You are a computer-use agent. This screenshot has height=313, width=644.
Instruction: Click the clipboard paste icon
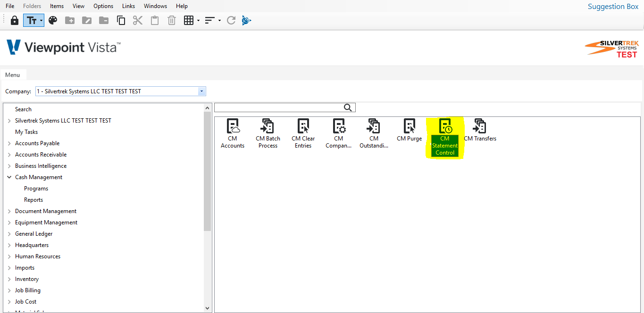click(155, 20)
